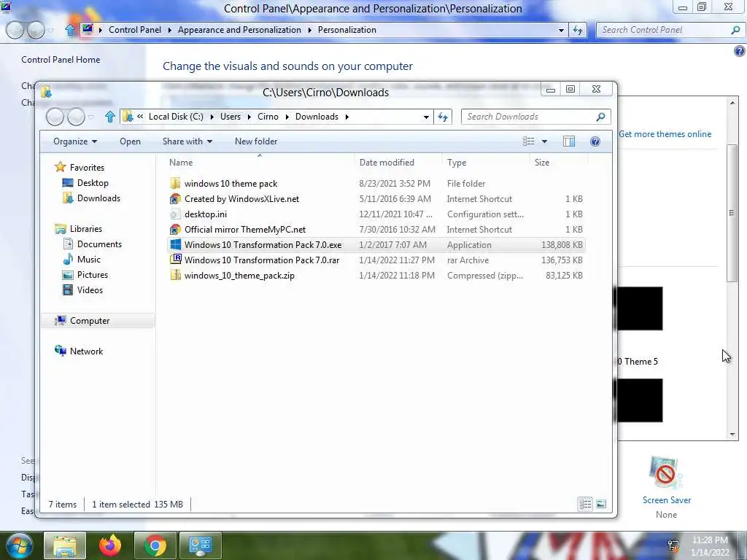Select windows_10_theme_pack.zip file icon
This screenshot has height=560, width=747.
click(x=175, y=275)
